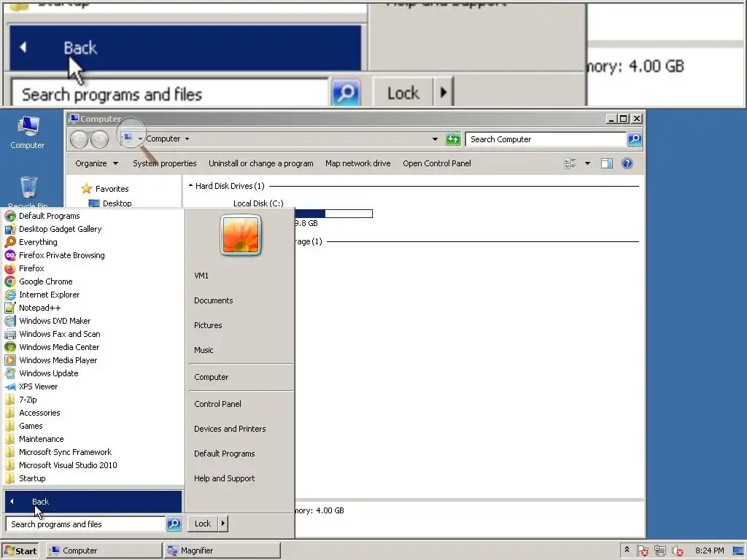Expand the Startup folder in programs list

[x=93, y=478]
